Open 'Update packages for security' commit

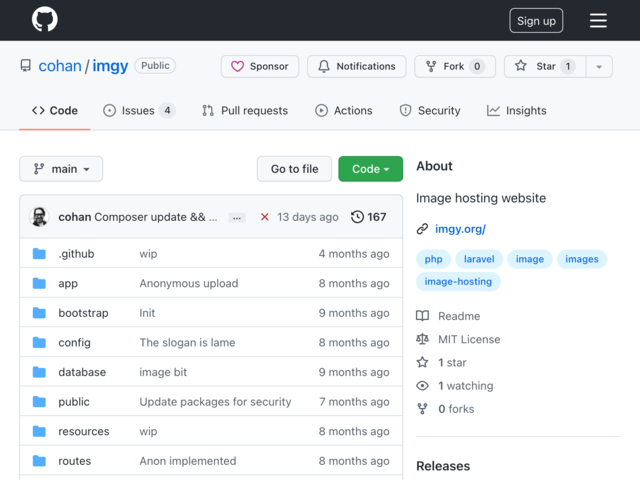[x=216, y=402]
